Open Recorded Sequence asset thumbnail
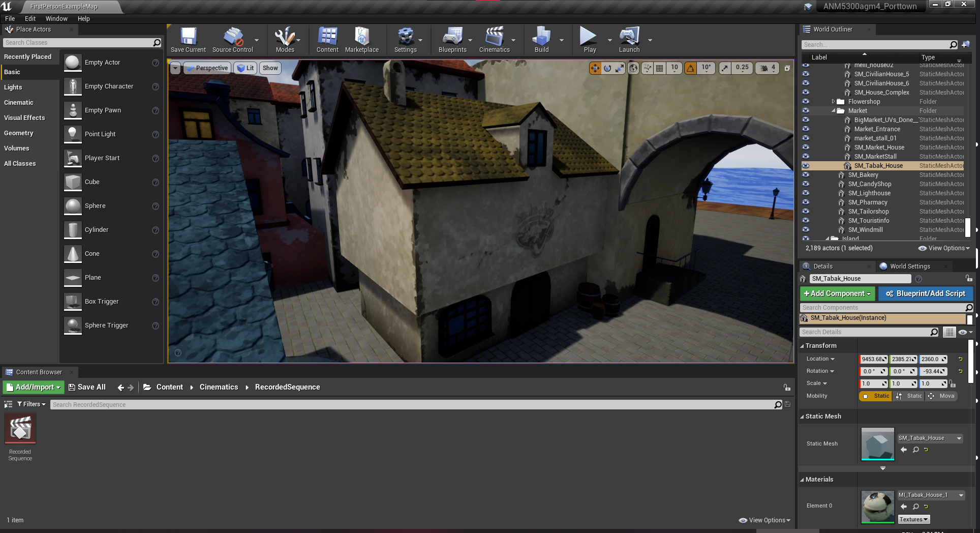Viewport: 980px width, 533px height. coord(20,428)
